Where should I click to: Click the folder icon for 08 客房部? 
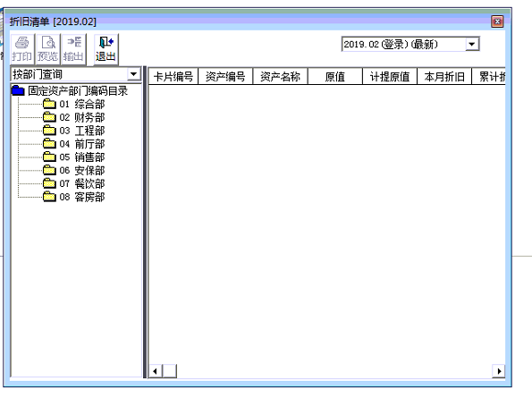[x=49, y=197]
